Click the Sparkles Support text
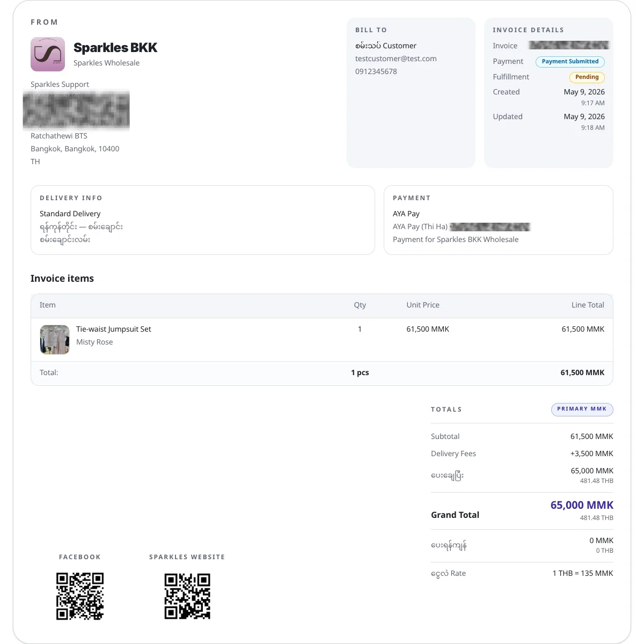 (60, 84)
